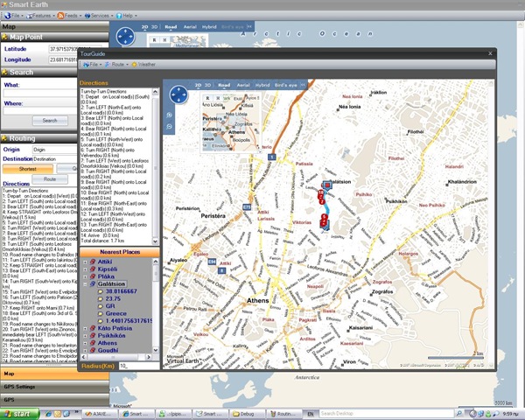Open the GPS Settings panel section
This screenshot has width=525, height=420.
(54, 387)
